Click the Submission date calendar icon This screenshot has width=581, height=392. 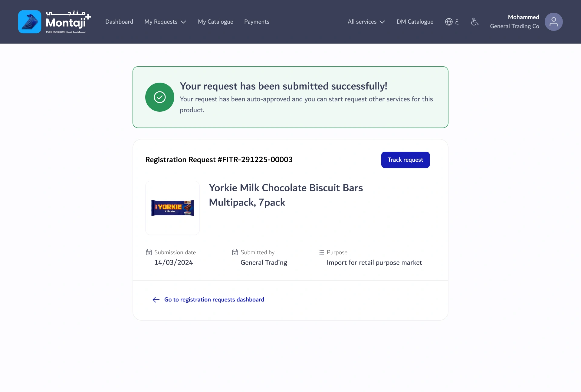pyautogui.click(x=149, y=252)
